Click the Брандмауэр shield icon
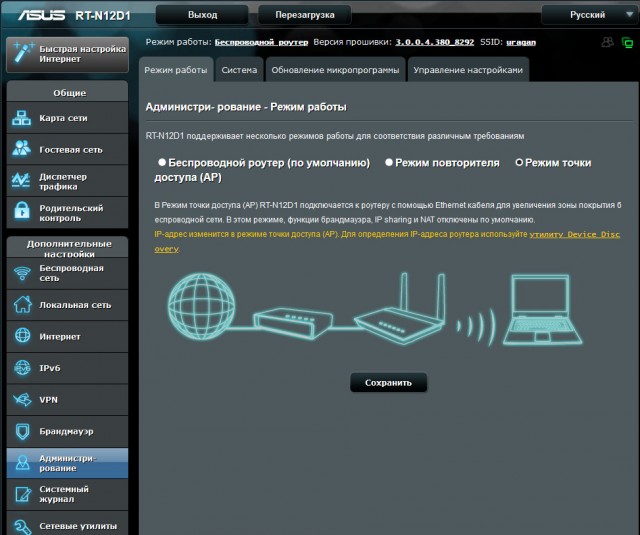Viewport: 640px width, 535px height. click(22, 432)
